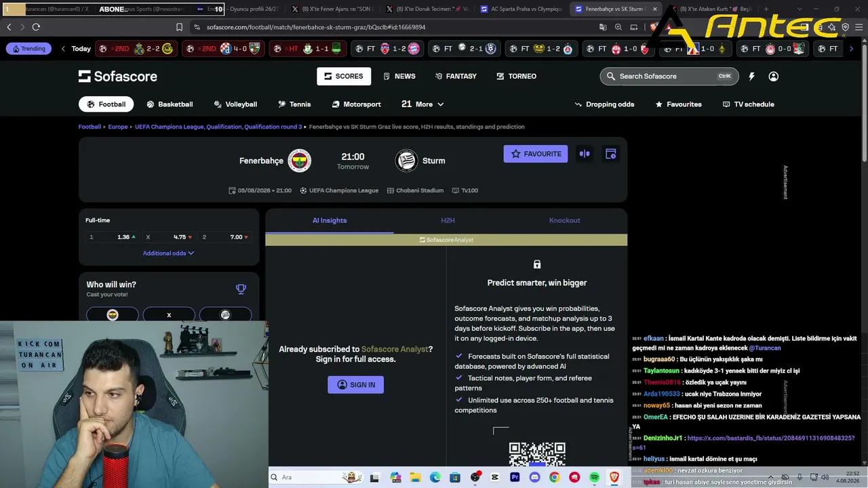Click the trophy icon in Who will win
Viewport: 868px width, 488px height.
241,289
